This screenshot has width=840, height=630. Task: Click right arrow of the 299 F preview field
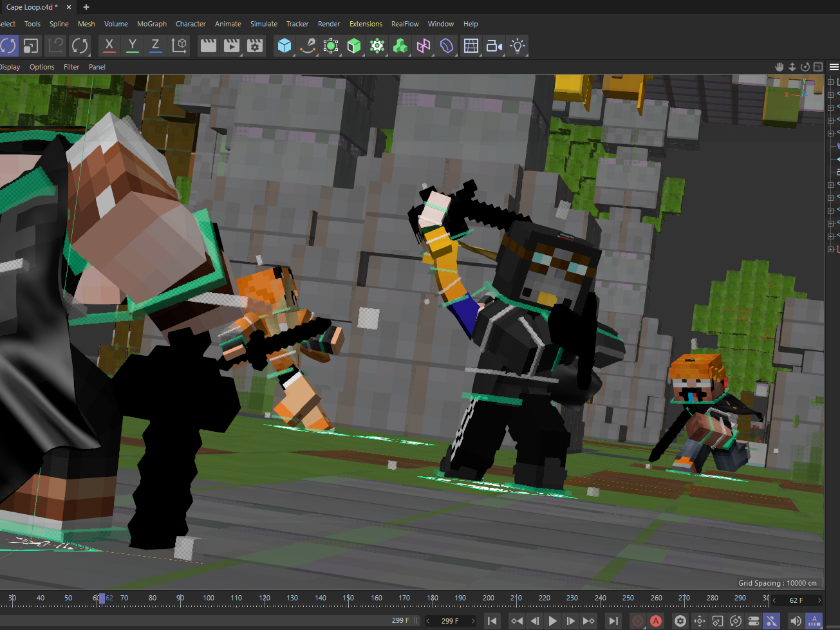pyautogui.click(x=473, y=621)
